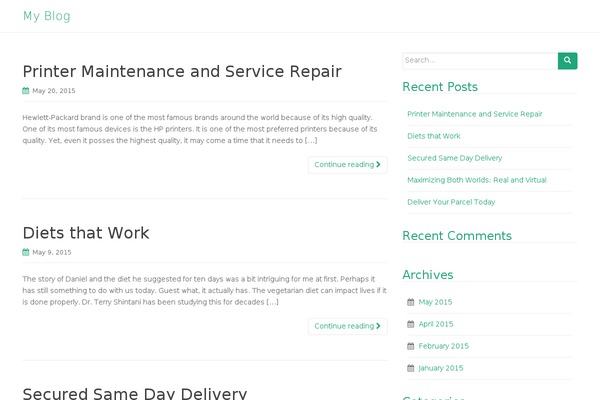This screenshot has width=600, height=400.
Task: Click the calendar icon next to January 2015 archive
Action: [411, 368]
